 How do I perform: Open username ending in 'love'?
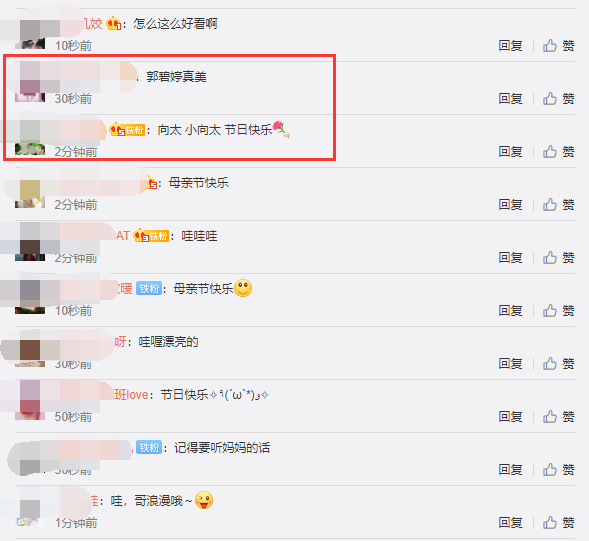[x=131, y=395]
